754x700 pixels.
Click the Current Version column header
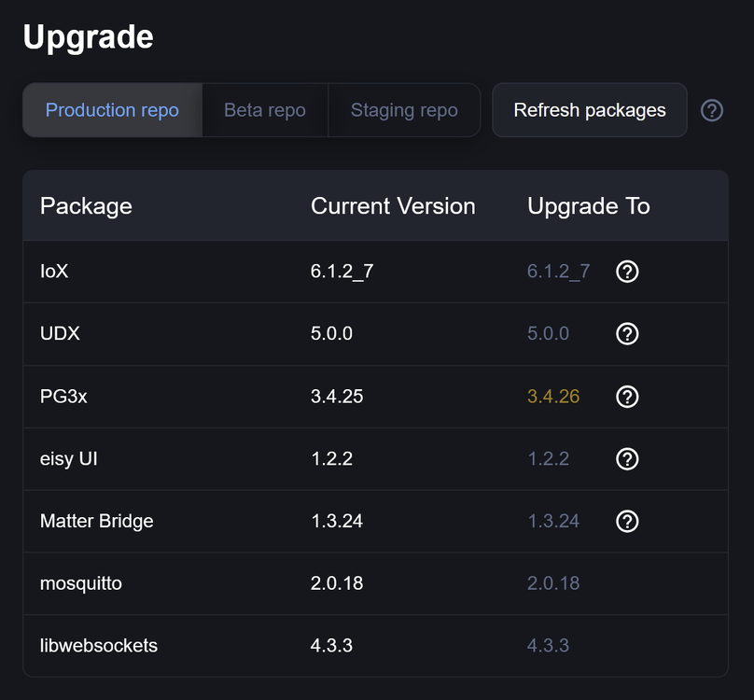pos(393,206)
